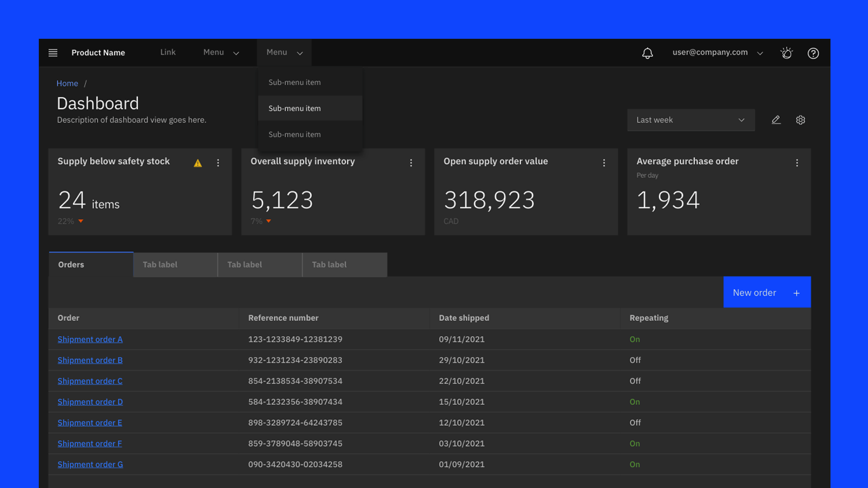The width and height of the screenshot is (868, 488).
Task: Select the highlighted Sub-menu item
Action: (294, 108)
